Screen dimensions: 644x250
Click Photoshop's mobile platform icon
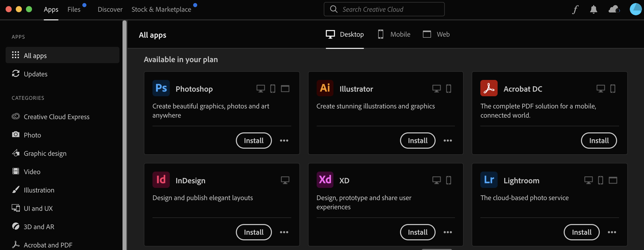tap(273, 89)
